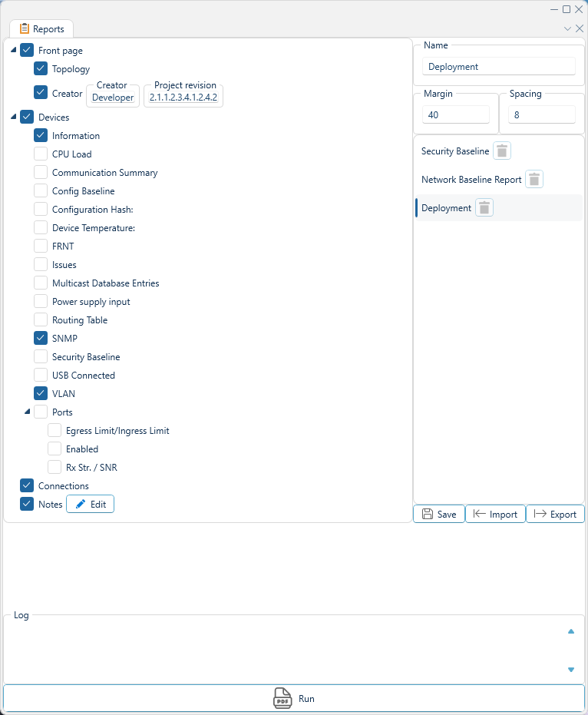Click the Margin input field
Screen dimensions: 588x715
pos(455,114)
